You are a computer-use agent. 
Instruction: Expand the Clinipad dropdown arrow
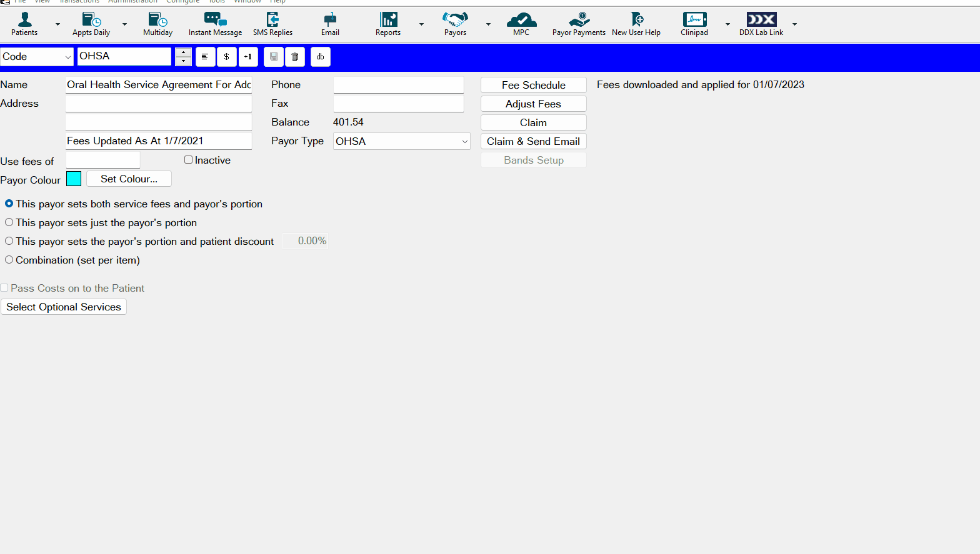727,24
